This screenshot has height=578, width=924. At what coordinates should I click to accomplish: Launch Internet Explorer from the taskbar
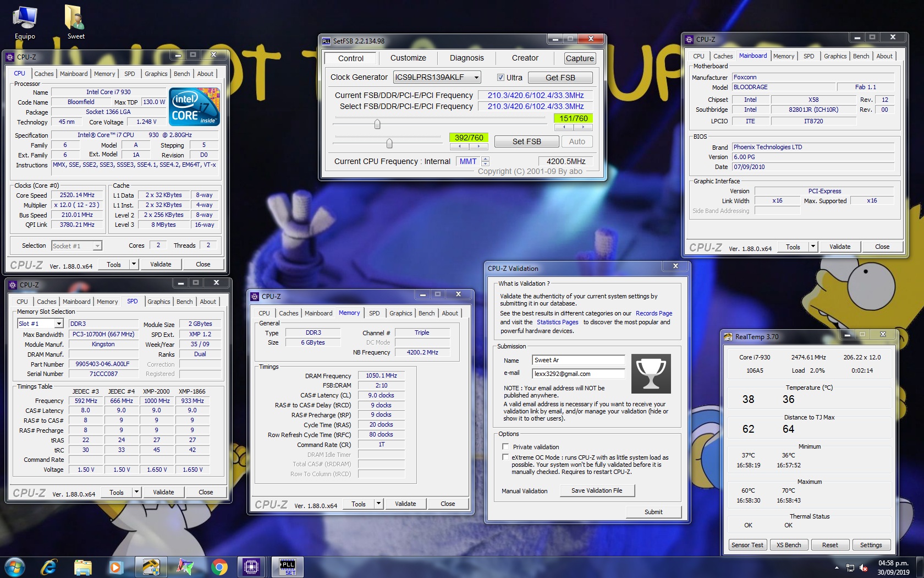point(49,567)
